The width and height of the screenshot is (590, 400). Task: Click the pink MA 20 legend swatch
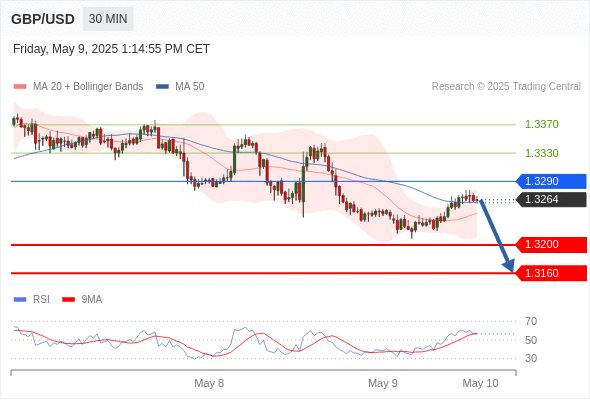[x=20, y=87]
